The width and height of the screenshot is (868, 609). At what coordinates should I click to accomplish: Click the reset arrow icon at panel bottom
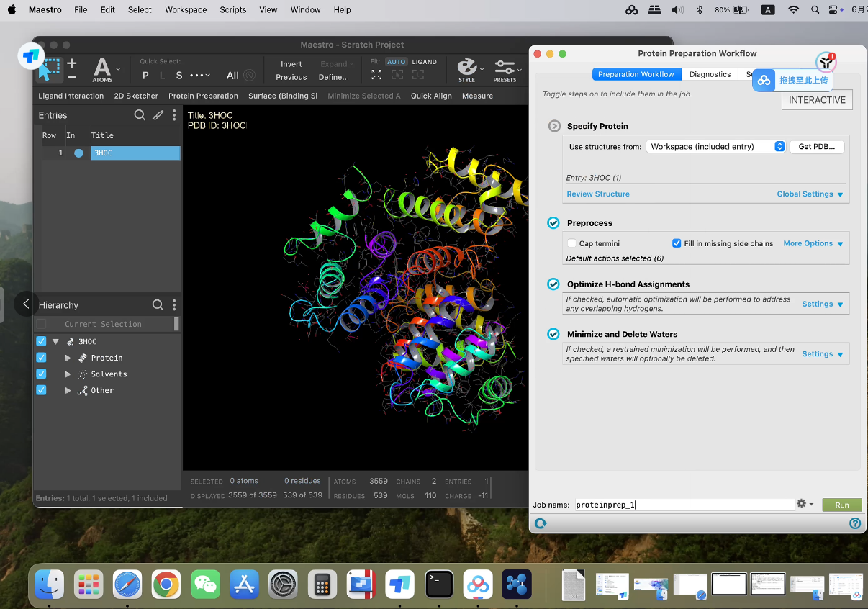pyautogui.click(x=541, y=524)
